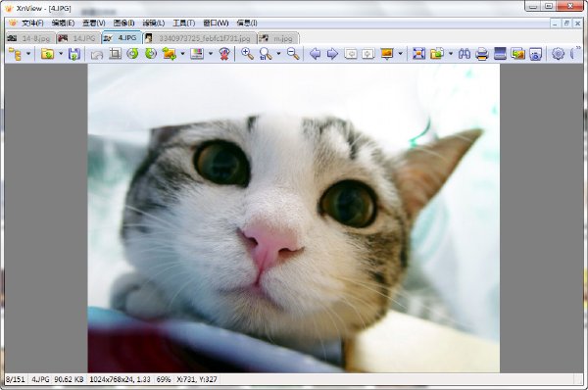Open the 工具(T) menu
The width and height of the screenshot is (588, 390).
[184, 24]
